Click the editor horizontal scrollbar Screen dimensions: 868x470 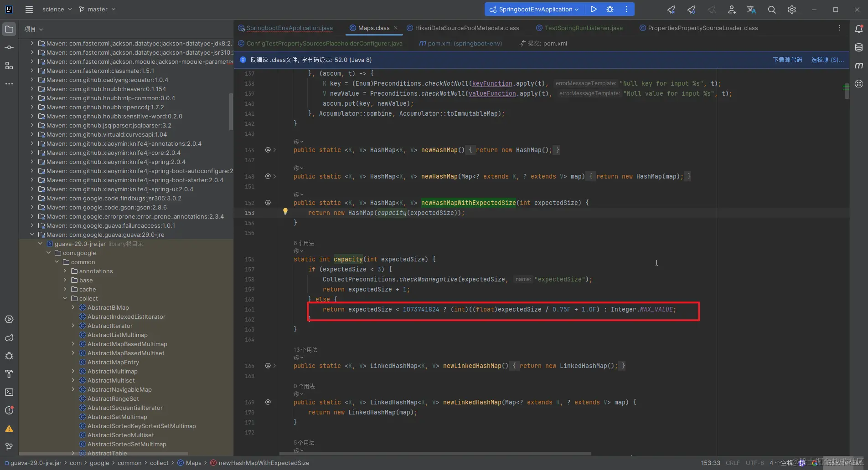tap(435, 454)
